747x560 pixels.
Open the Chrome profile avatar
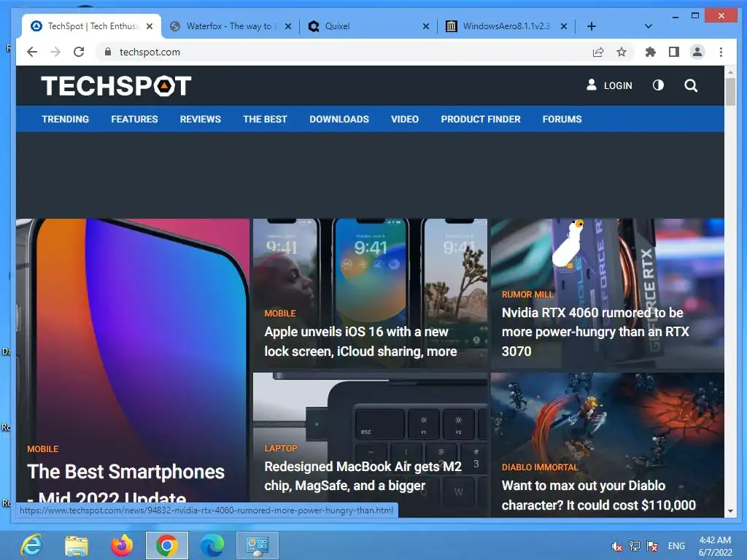[697, 52]
